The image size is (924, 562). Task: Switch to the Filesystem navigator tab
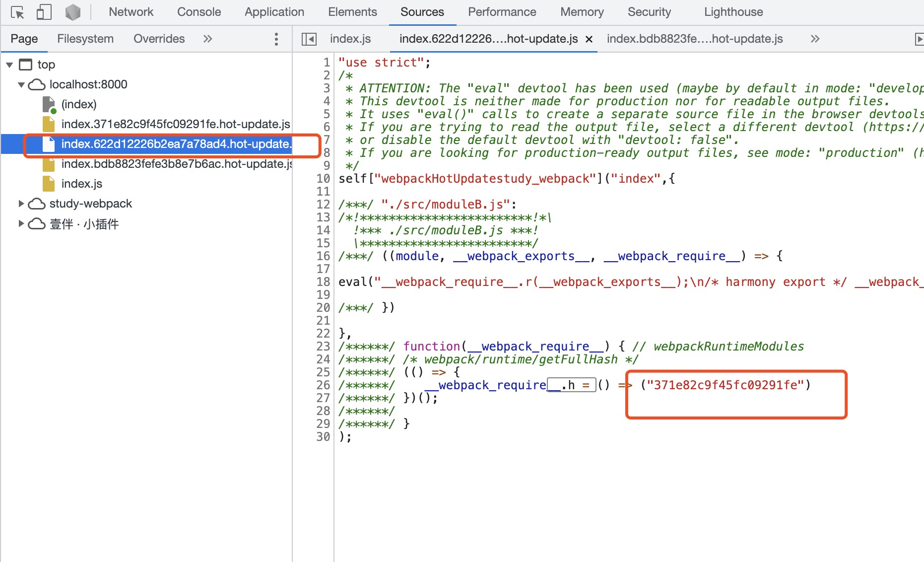click(x=85, y=39)
